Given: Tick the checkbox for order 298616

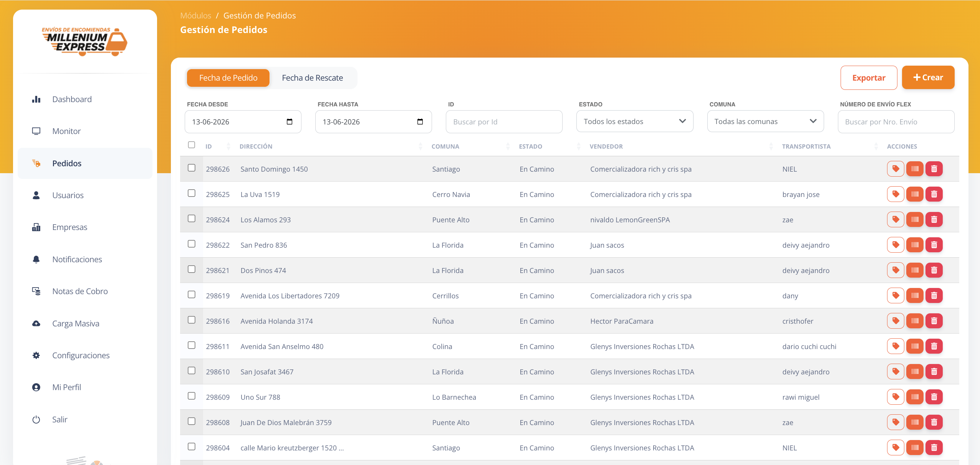Looking at the screenshot, I should click(x=192, y=320).
